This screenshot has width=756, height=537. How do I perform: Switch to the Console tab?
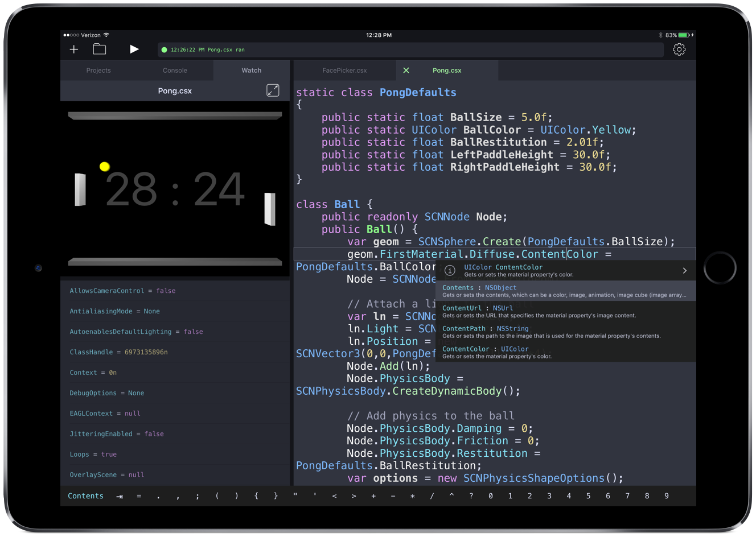(175, 70)
